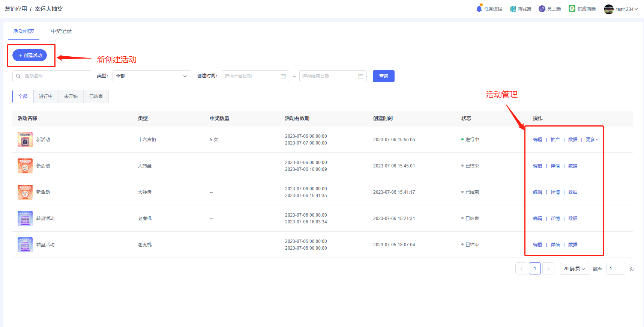The height and width of the screenshot is (327, 644).
Task: Click the 创建活动 button
Action: [30, 56]
